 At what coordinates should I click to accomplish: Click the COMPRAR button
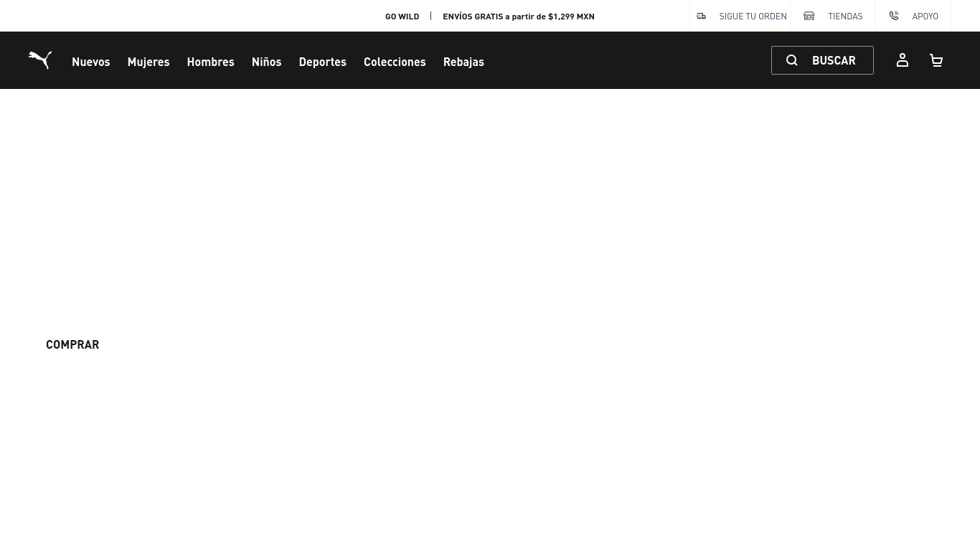pos(72,344)
